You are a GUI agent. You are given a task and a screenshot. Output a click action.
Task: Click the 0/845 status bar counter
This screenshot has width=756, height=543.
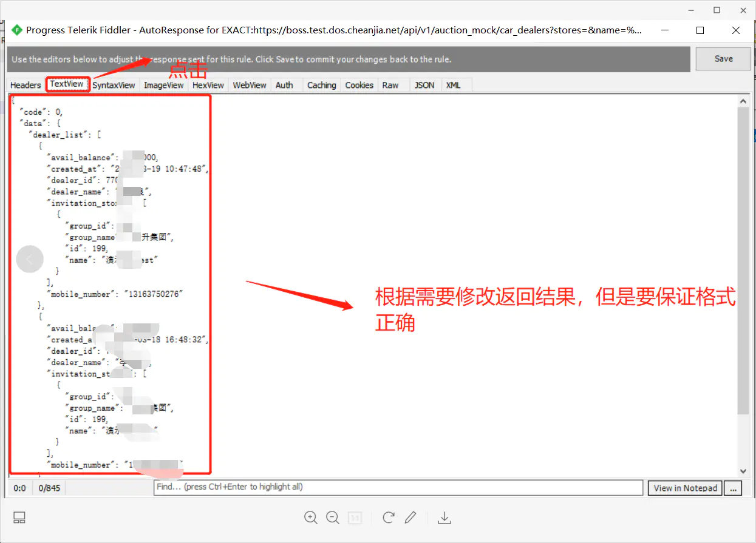(x=49, y=488)
